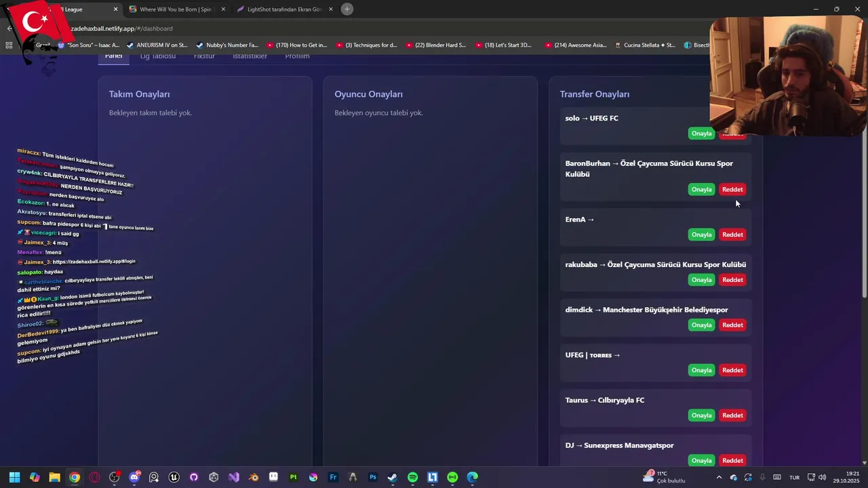Viewport: 868px width, 488px height.
Task: Open Chrome apps grid in bookmarks bar
Action: 9,45
